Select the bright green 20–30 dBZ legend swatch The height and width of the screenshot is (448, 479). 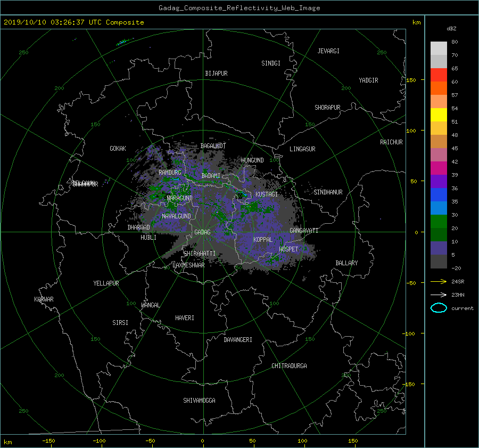click(x=439, y=222)
